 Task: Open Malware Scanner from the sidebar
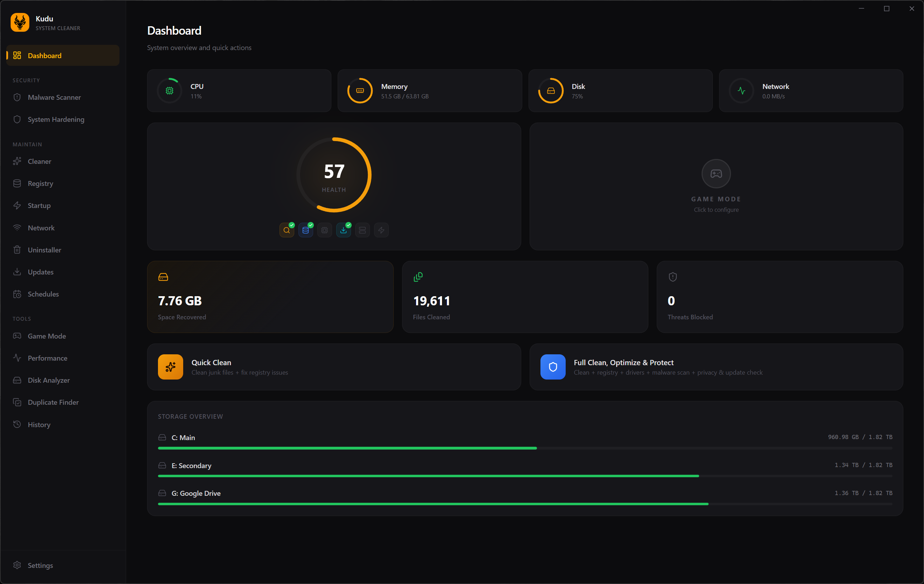click(54, 97)
